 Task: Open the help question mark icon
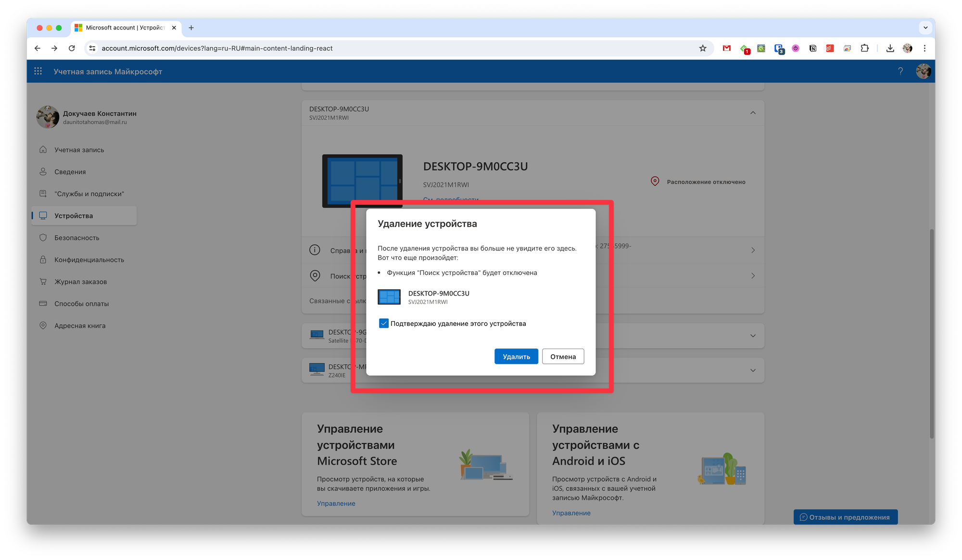pyautogui.click(x=900, y=71)
